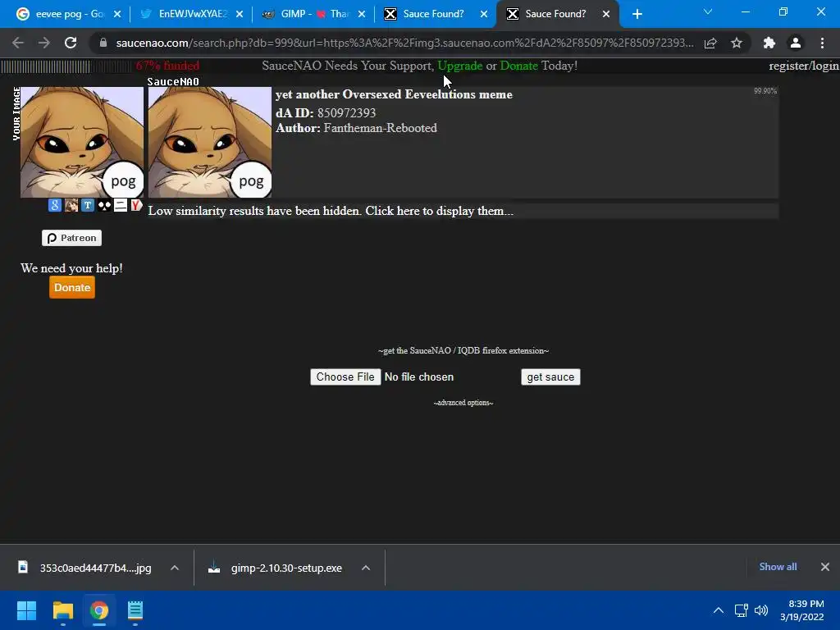The width and height of the screenshot is (840, 630).
Task: Bookmark this page with star icon
Action: coord(737,43)
